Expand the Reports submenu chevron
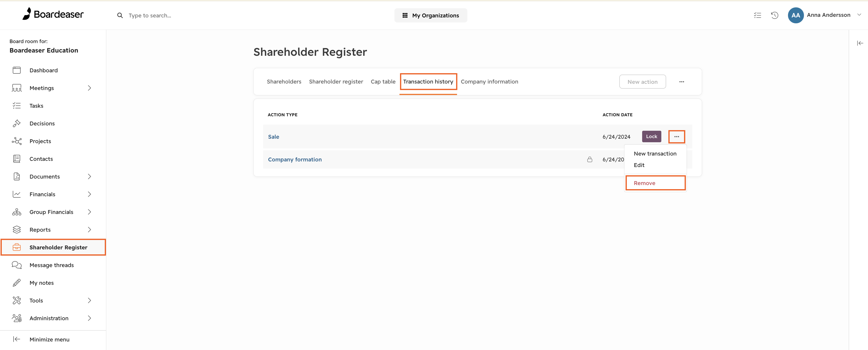This screenshot has height=350, width=868. point(89,229)
